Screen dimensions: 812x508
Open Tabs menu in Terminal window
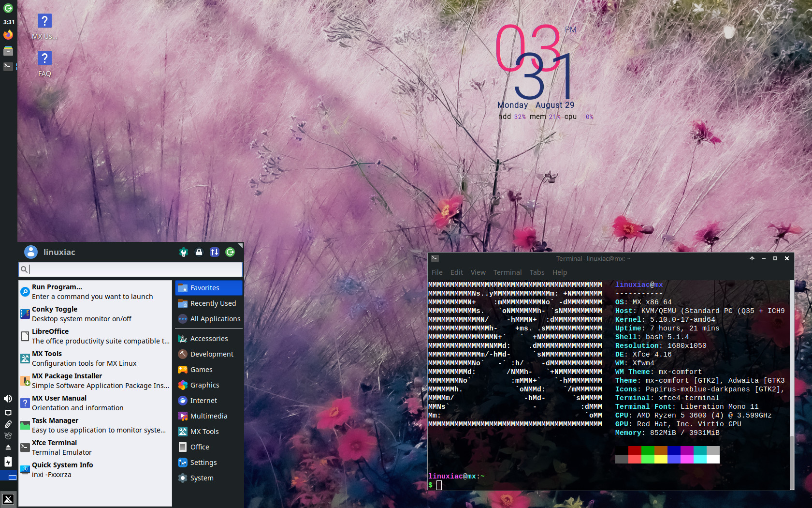tap(537, 272)
